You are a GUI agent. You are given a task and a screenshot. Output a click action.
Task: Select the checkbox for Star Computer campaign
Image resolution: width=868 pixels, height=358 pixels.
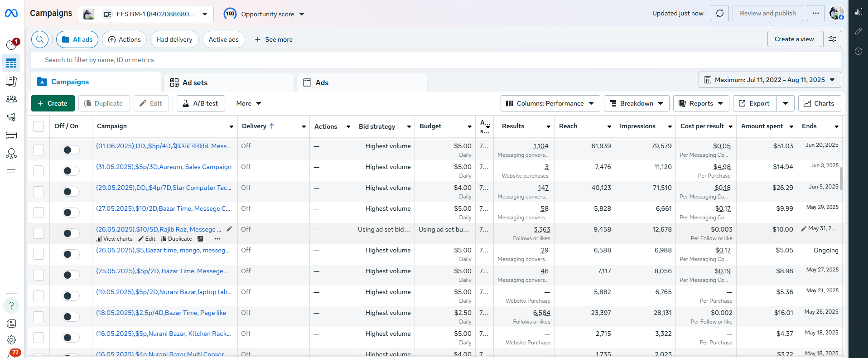pyautogui.click(x=39, y=192)
